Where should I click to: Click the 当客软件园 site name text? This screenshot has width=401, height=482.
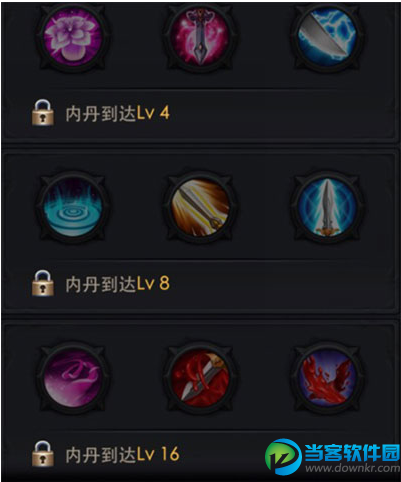pos(352,452)
